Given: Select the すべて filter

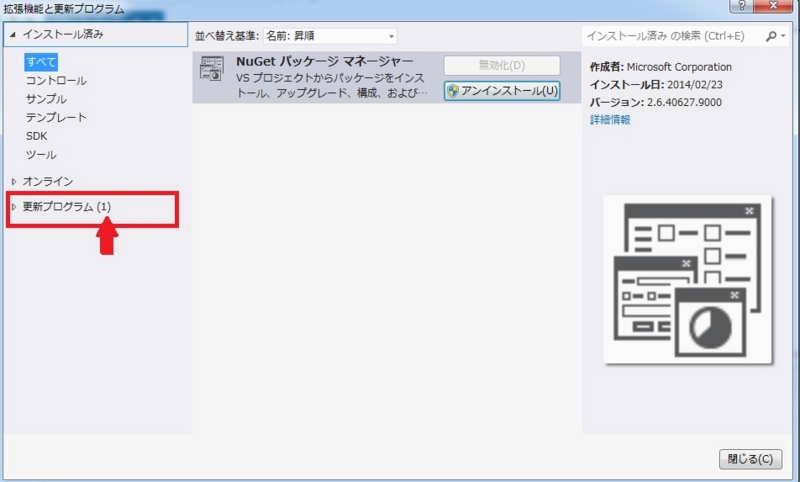Looking at the screenshot, I should pos(41,62).
